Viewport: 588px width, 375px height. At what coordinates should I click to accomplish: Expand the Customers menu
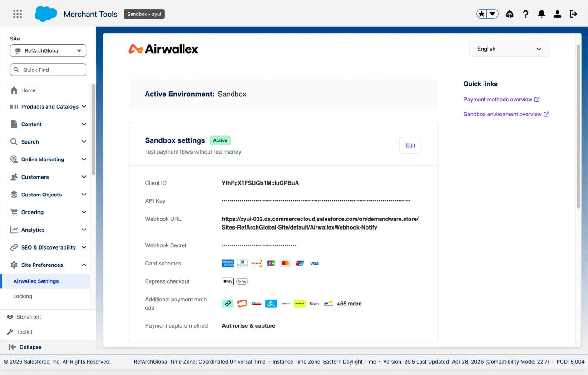(48, 177)
